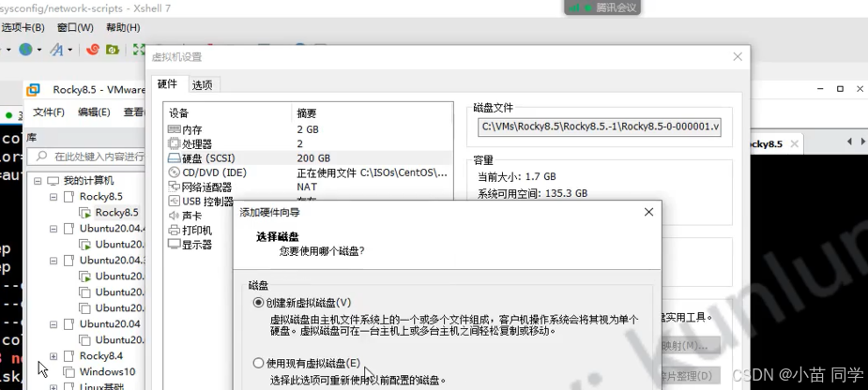Click the sound card speaker icon

(x=174, y=216)
